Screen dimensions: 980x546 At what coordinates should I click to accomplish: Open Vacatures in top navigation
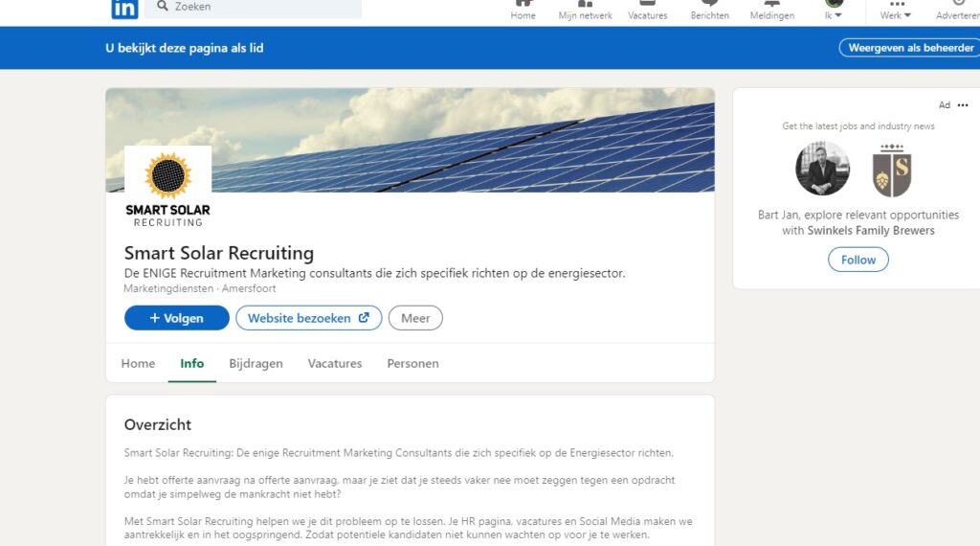648,10
